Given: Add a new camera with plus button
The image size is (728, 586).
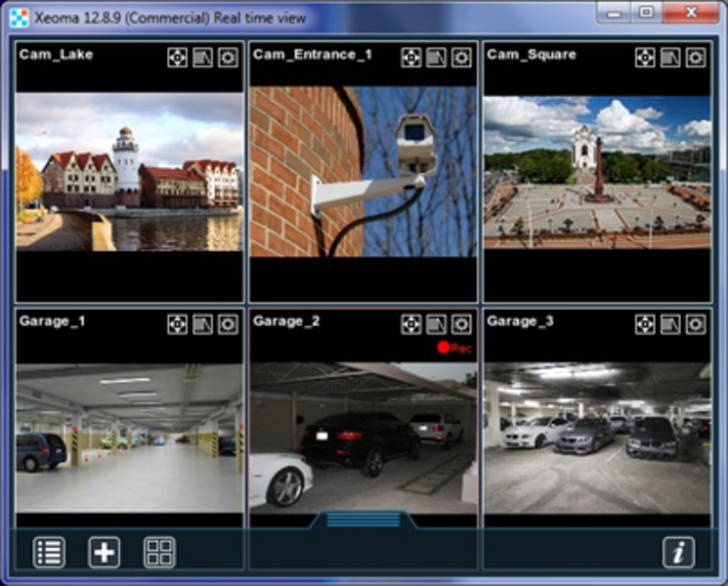Looking at the screenshot, I should coord(104,552).
